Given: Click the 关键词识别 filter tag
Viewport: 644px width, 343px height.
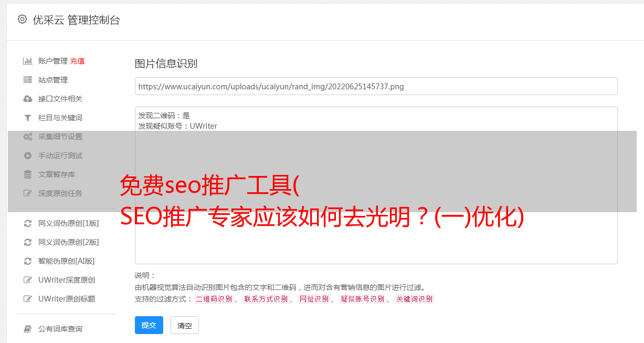Looking at the screenshot, I should (x=415, y=299).
